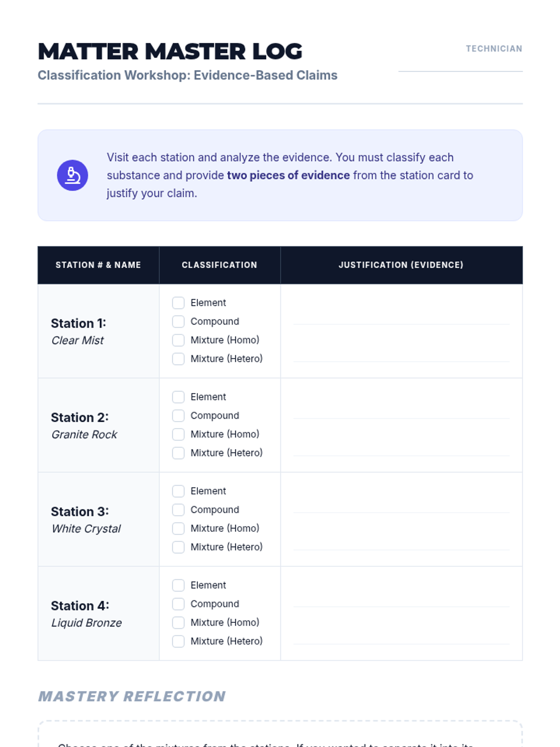Click the microscope icon in instructions box
The height and width of the screenshot is (747, 560).
72,176
